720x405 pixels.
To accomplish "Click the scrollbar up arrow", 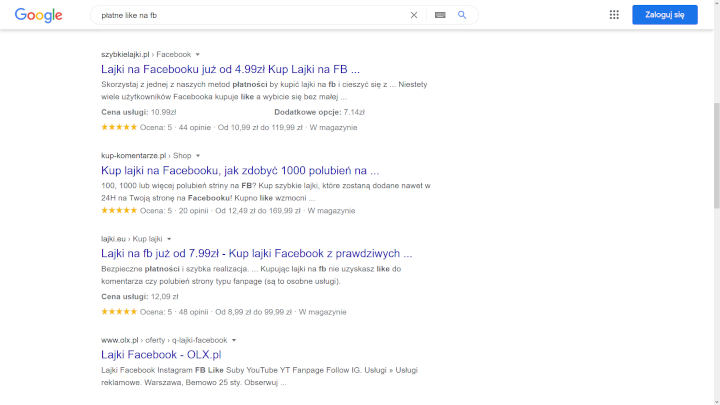I will tap(714, 5).
